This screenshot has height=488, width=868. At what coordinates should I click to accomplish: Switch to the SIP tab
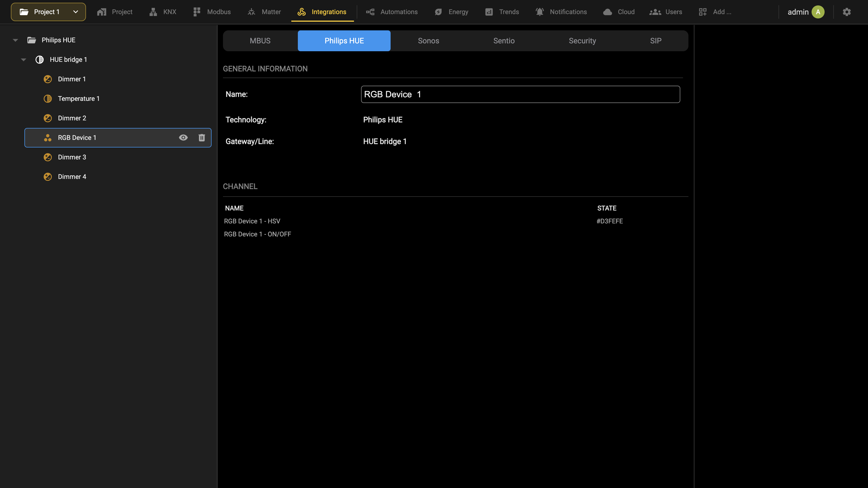(x=655, y=41)
